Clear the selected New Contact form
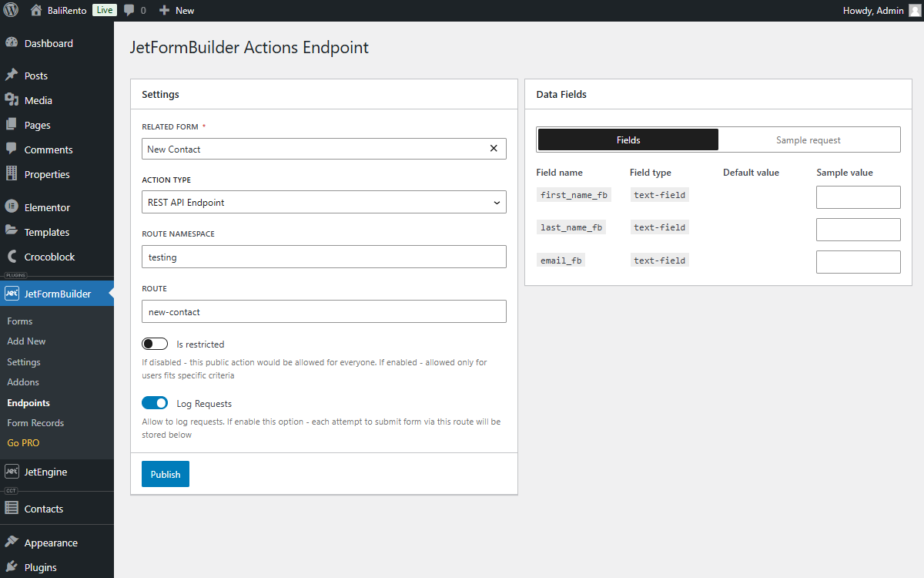 coord(494,148)
